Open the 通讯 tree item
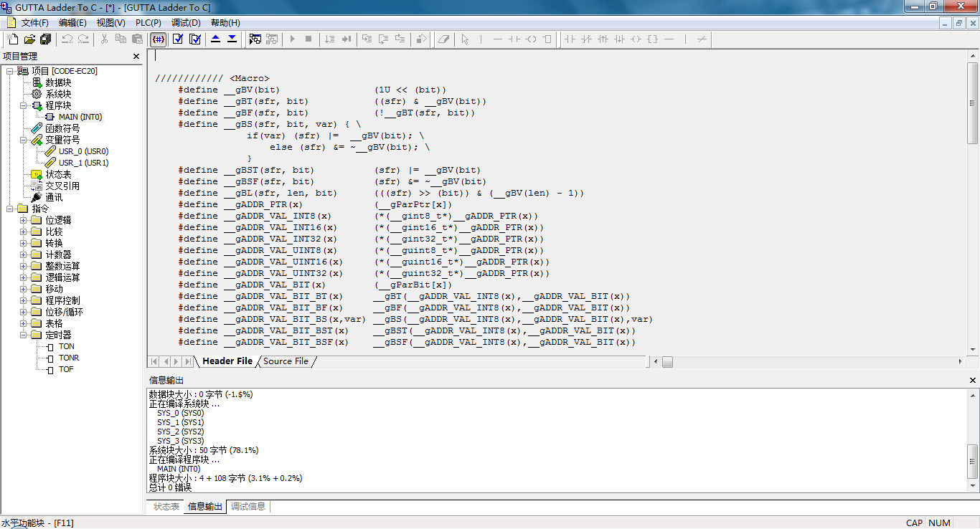This screenshot has width=980, height=529. tap(54, 197)
